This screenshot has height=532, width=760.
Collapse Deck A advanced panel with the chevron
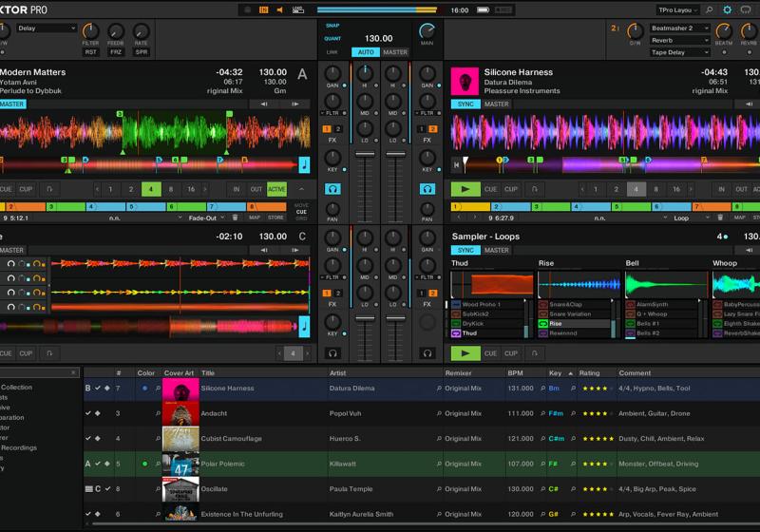point(301,189)
